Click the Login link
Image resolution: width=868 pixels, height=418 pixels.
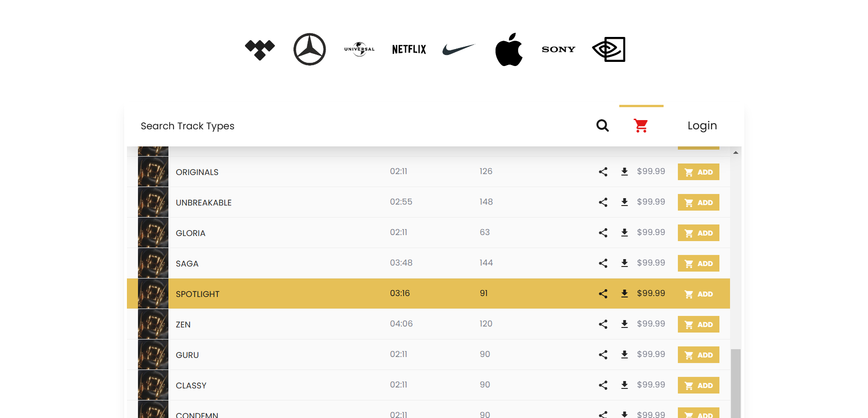[x=702, y=126]
